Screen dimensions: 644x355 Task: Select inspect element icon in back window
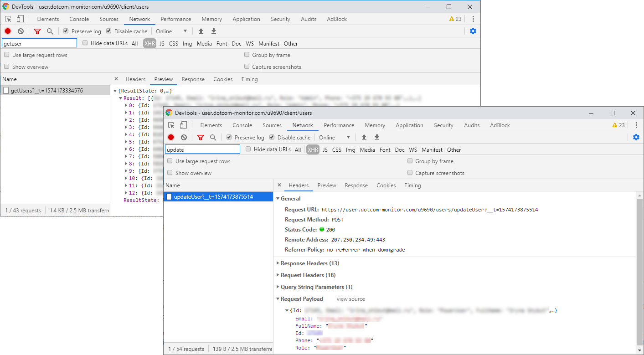(x=8, y=19)
